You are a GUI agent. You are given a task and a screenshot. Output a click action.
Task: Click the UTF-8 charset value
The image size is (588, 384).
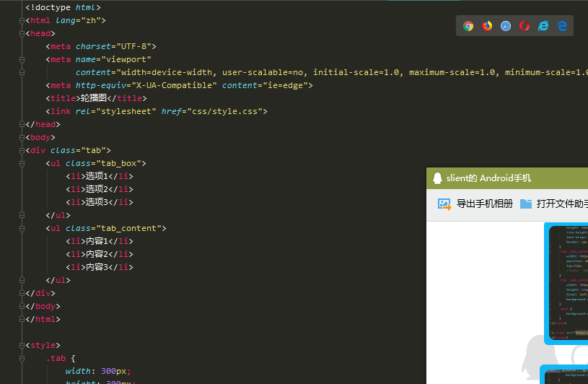[x=133, y=46]
